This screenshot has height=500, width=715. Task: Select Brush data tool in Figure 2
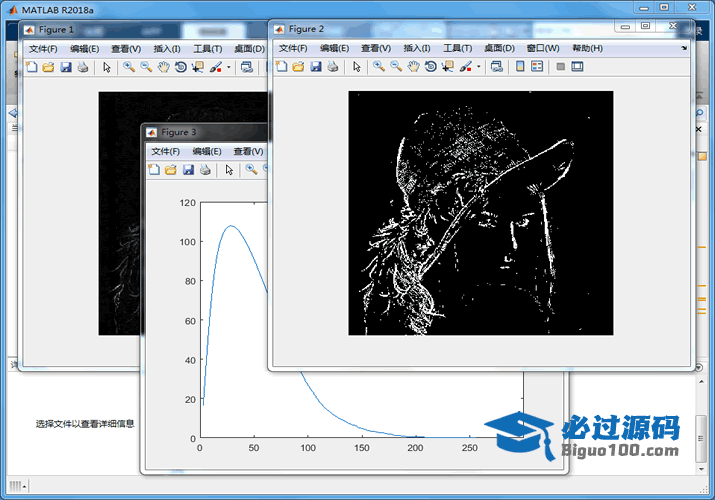point(466,67)
